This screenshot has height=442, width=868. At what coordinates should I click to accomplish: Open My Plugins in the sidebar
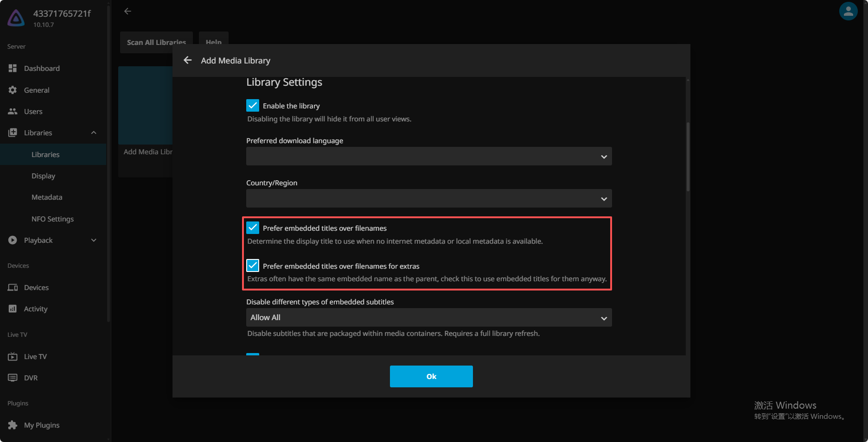pyautogui.click(x=53, y=425)
